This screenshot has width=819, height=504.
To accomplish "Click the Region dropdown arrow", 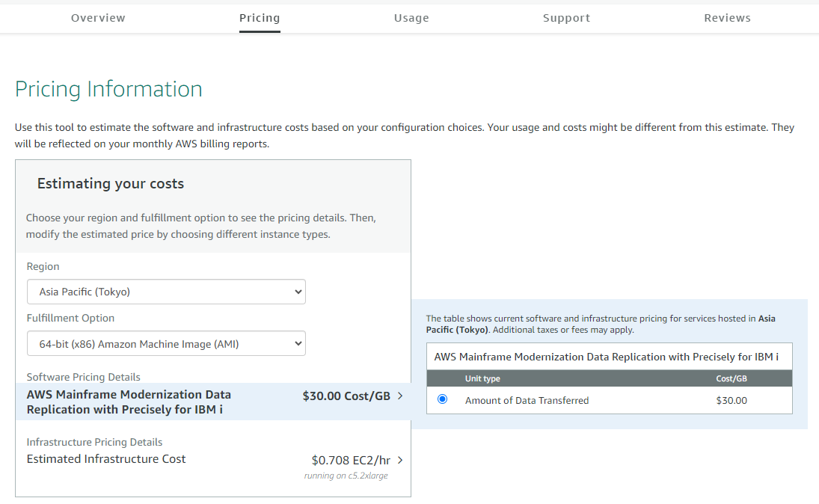I will click(297, 292).
